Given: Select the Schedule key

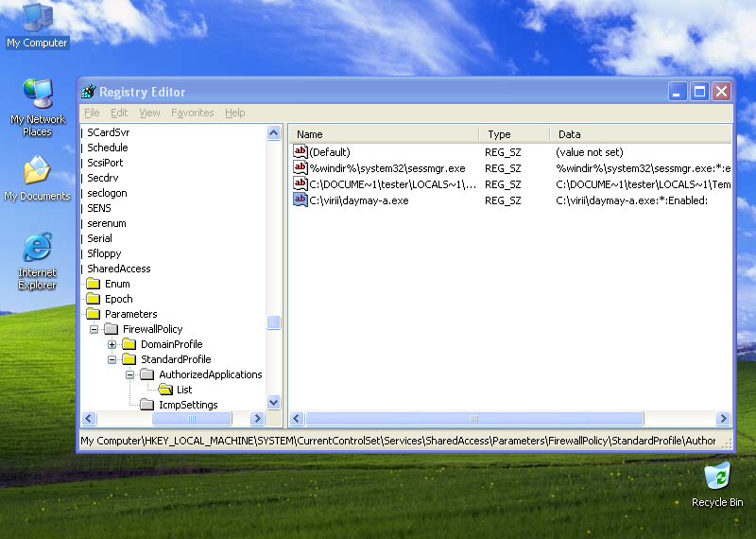Looking at the screenshot, I should click(x=108, y=148).
